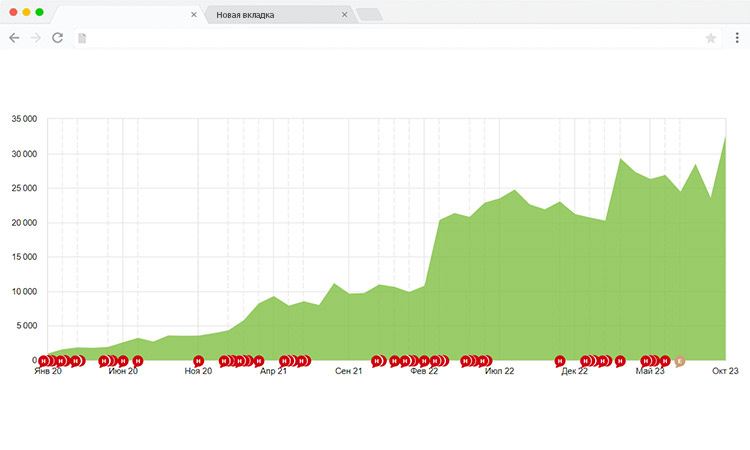The width and height of the screenshot is (750, 450).
Task: Bookmark this page with the star icon
Action: tap(711, 38)
